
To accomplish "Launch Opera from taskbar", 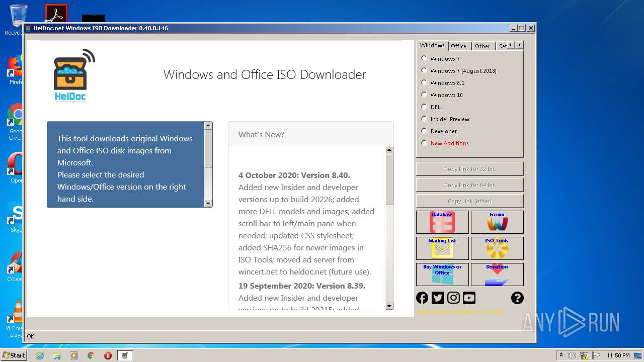I will tap(108, 355).
